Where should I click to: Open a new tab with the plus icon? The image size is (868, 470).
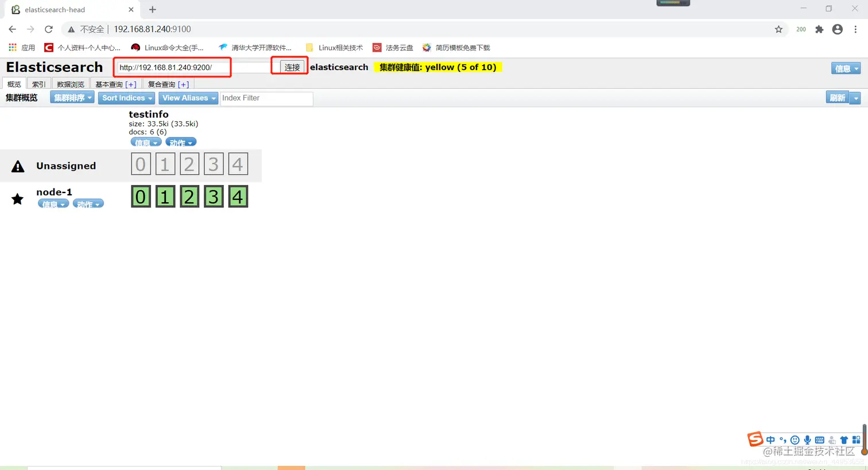pos(152,9)
